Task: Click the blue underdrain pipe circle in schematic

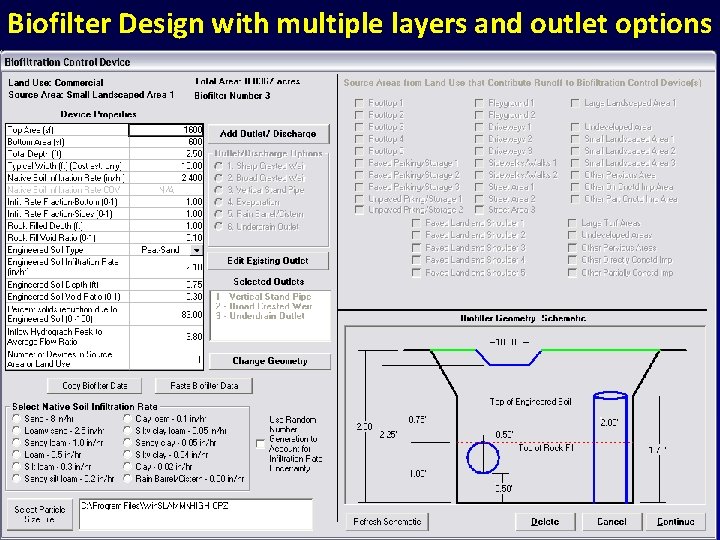Action: click(x=483, y=458)
